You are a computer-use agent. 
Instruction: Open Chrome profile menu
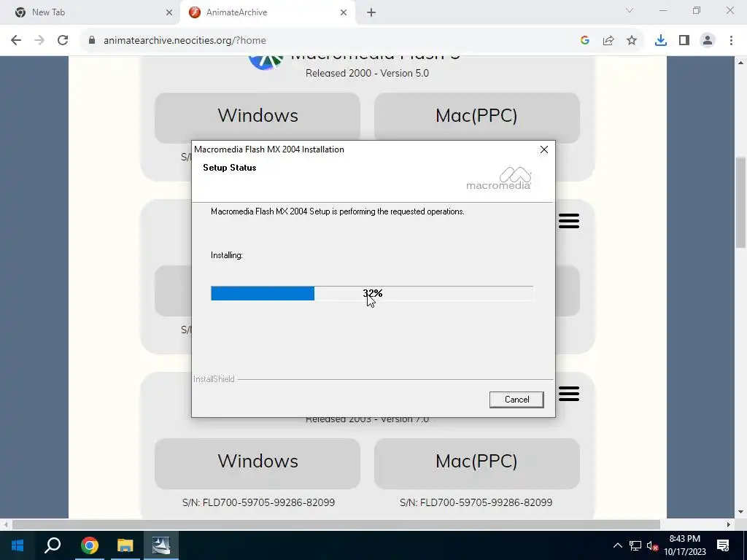point(708,41)
